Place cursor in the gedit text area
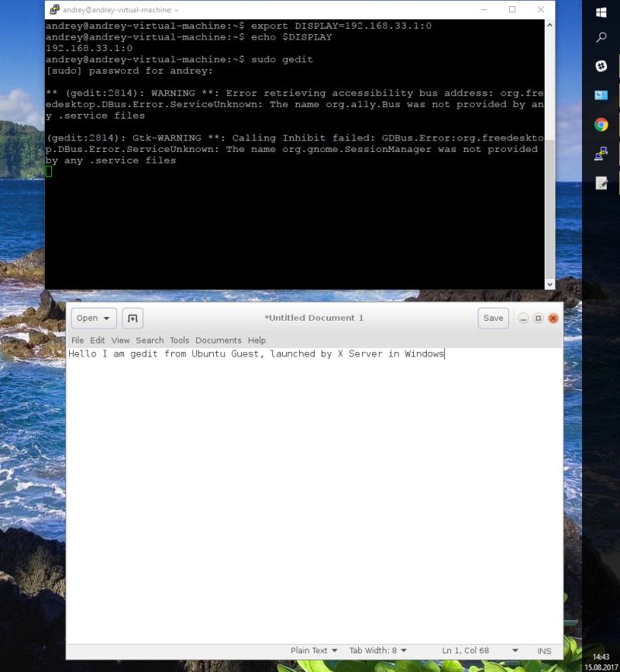 (310, 465)
